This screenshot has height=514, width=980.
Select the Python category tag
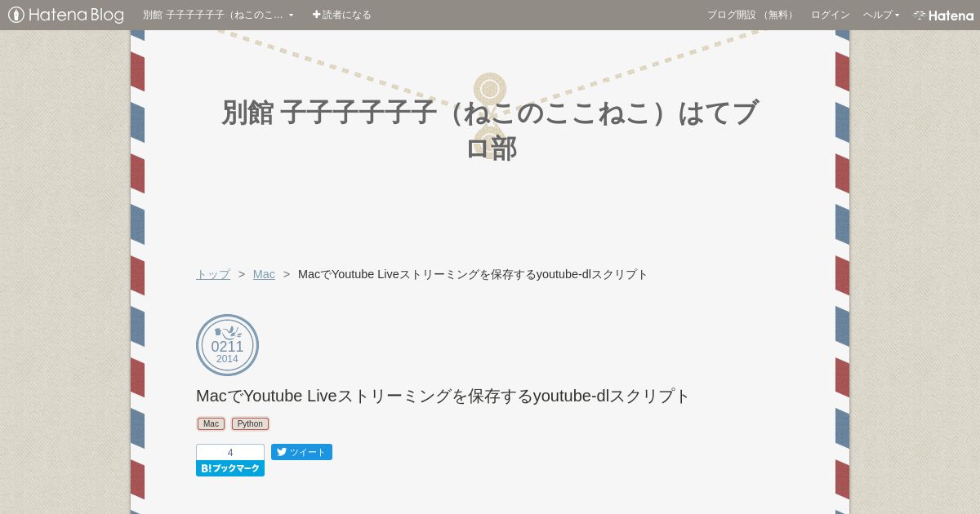coord(250,423)
